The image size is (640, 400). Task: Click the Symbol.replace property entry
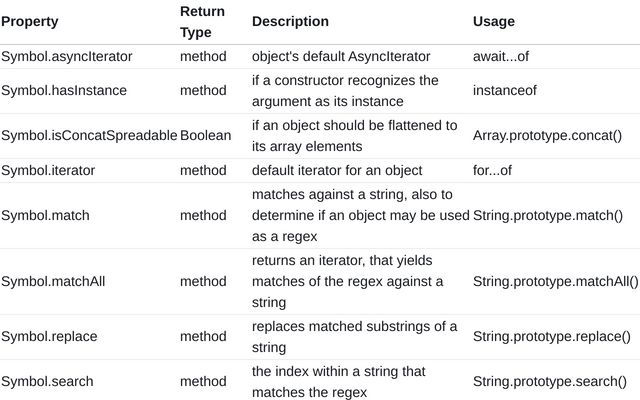click(x=50, y=337)
